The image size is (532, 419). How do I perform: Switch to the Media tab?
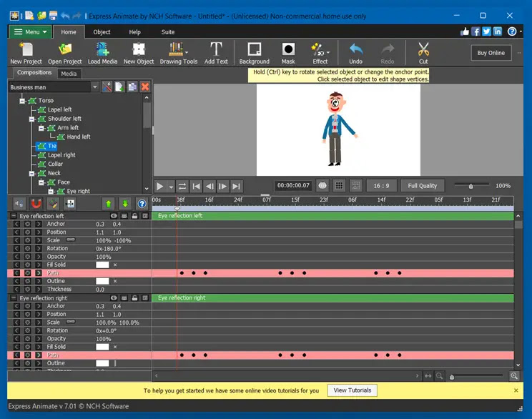[x=69, y=74]
